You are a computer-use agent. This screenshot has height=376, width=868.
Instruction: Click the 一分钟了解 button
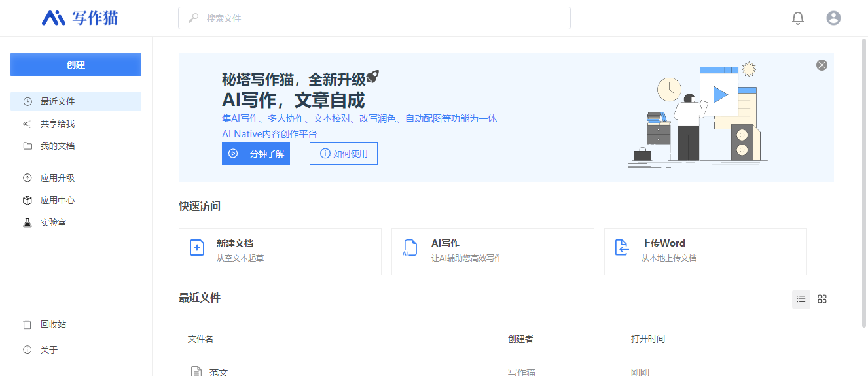[x=256, y=154]
